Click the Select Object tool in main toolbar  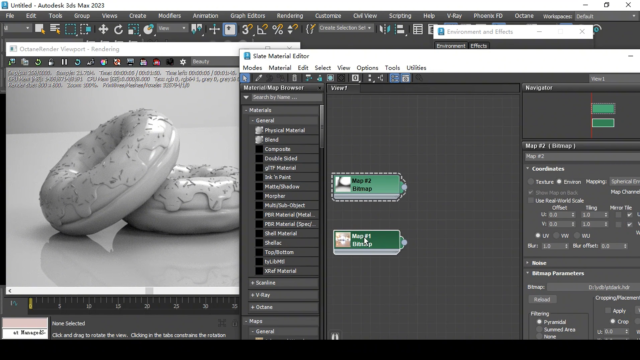click(x=40, y=29)
